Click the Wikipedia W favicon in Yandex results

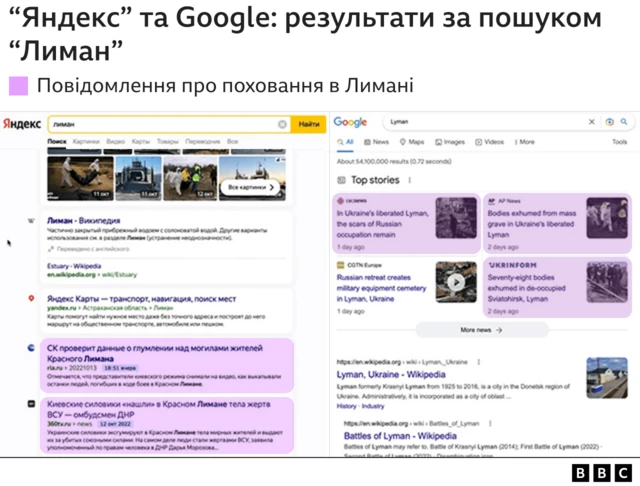(x=31, y=221)
